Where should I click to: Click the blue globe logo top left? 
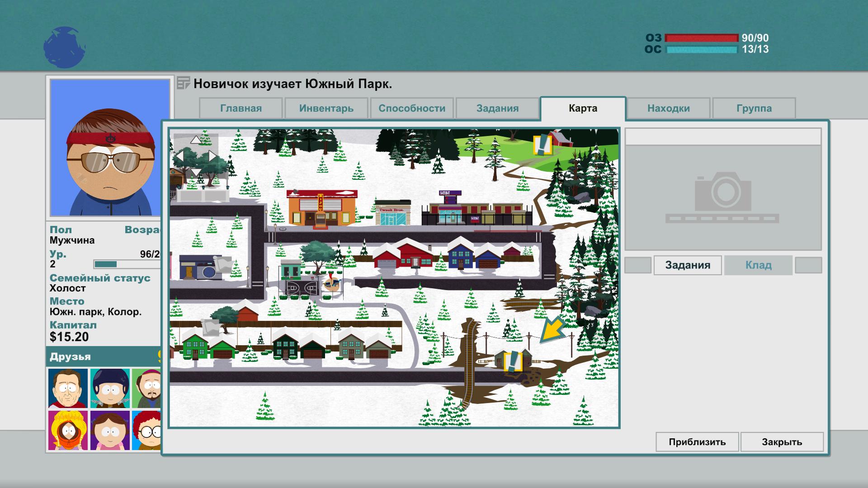pos(64,47)
